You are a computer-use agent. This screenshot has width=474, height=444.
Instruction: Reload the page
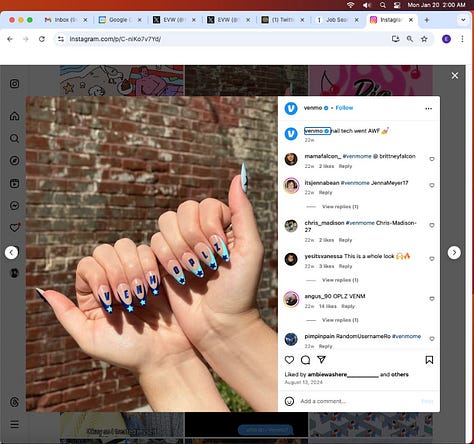[42, 39]
